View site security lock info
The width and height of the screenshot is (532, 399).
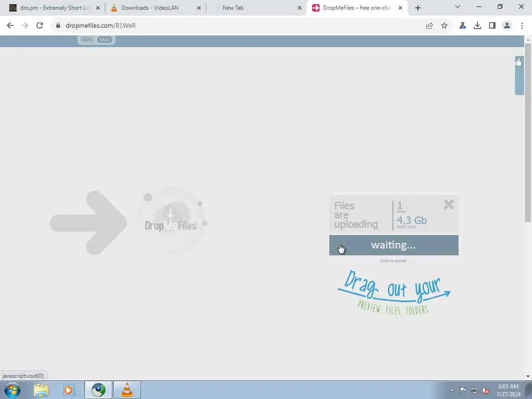click(x=58, y=25)
